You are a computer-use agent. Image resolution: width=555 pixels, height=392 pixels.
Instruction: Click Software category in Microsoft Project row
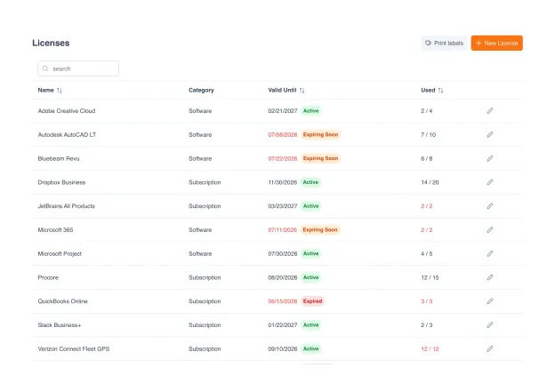click(x=200, y=253)
